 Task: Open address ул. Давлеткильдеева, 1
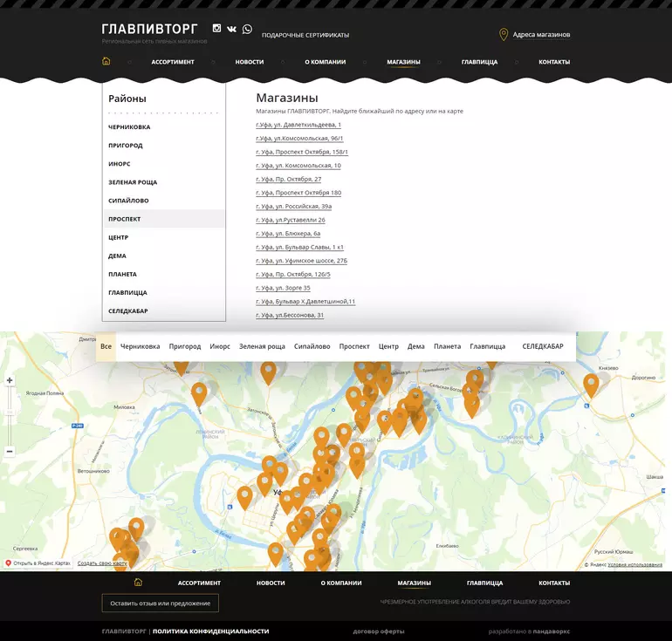(x=298, y=125)
